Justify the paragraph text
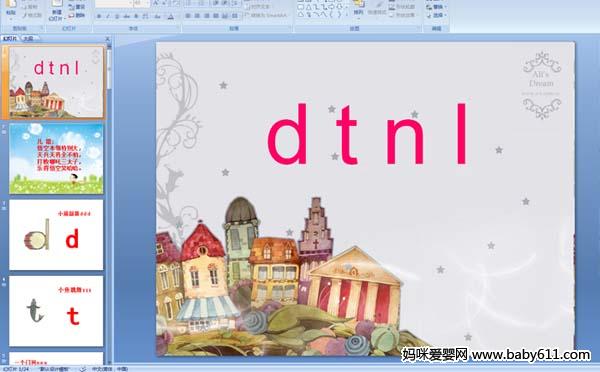This screenshot has width=600, height=372. click(x=216, y=16)
